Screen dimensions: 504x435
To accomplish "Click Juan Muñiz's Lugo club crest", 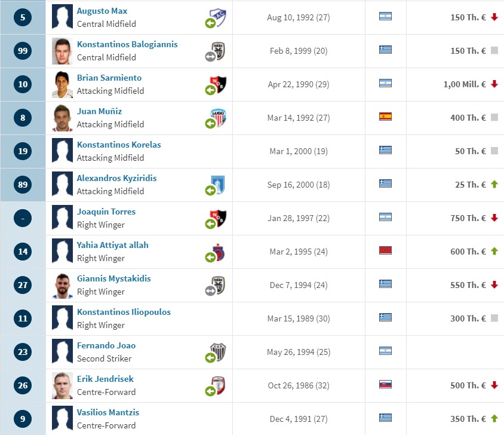I will [x=218, y=118].
